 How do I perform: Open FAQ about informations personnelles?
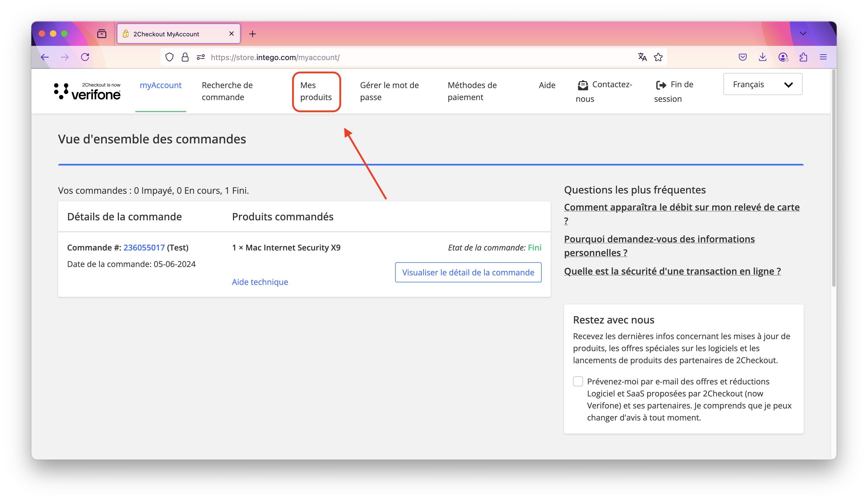[x=659, y=246]
